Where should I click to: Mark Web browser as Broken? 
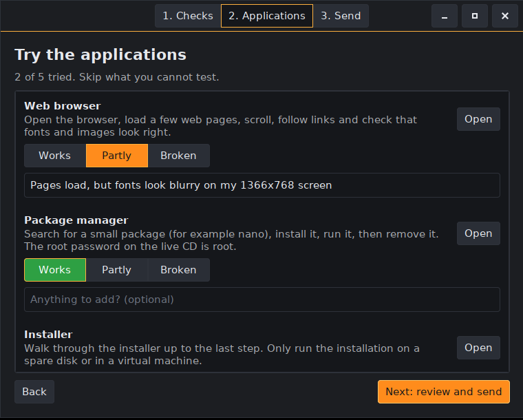tap(178, 156)
